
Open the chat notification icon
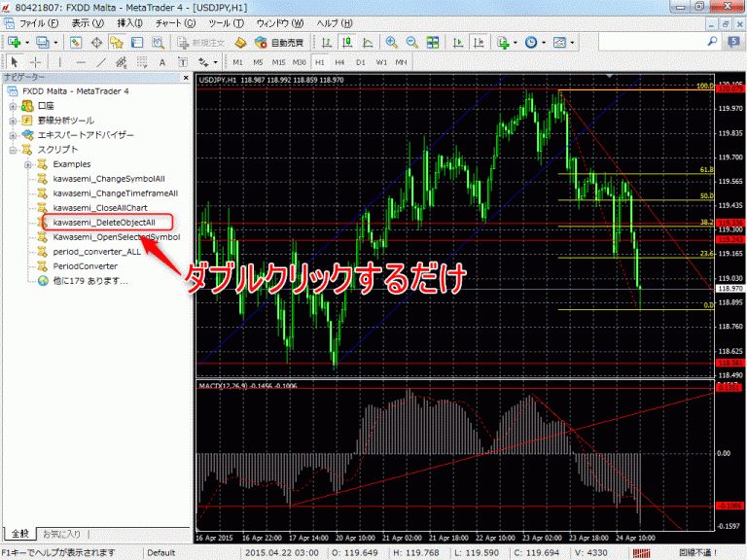pyautogui.click(x=733, y=42)
